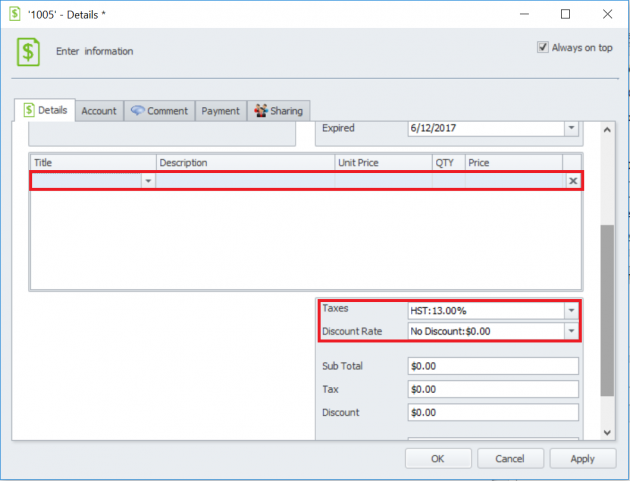Click the Cancel button

(508, 459)
